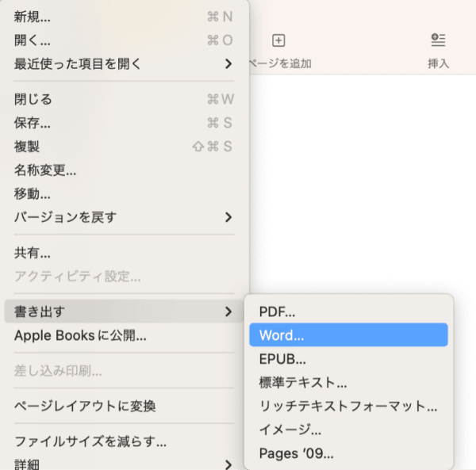This screenshot has height=470, width=476.
Task: Select リッチテキストフォーマット... export option
Action: (348, 406)
